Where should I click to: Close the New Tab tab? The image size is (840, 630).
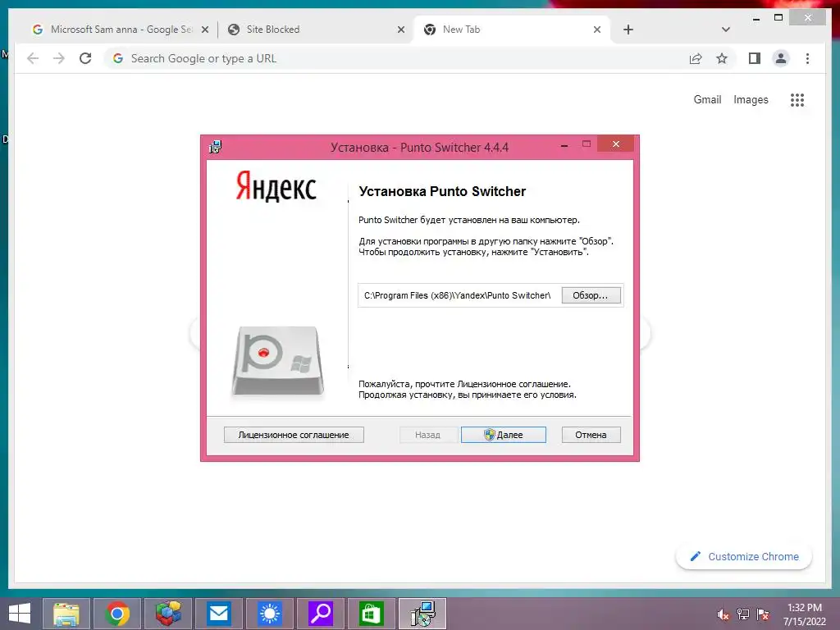tap(597, 30)
